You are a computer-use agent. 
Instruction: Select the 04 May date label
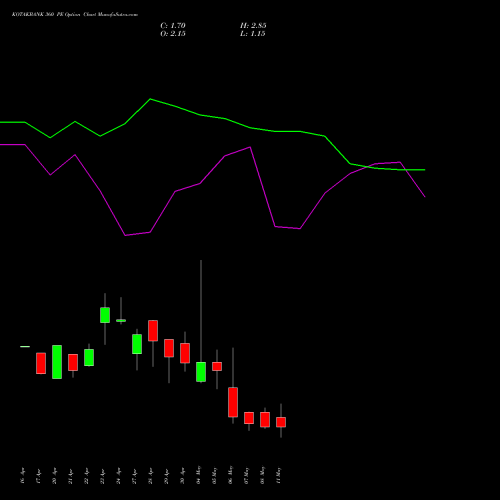click(x=198, y=475)
